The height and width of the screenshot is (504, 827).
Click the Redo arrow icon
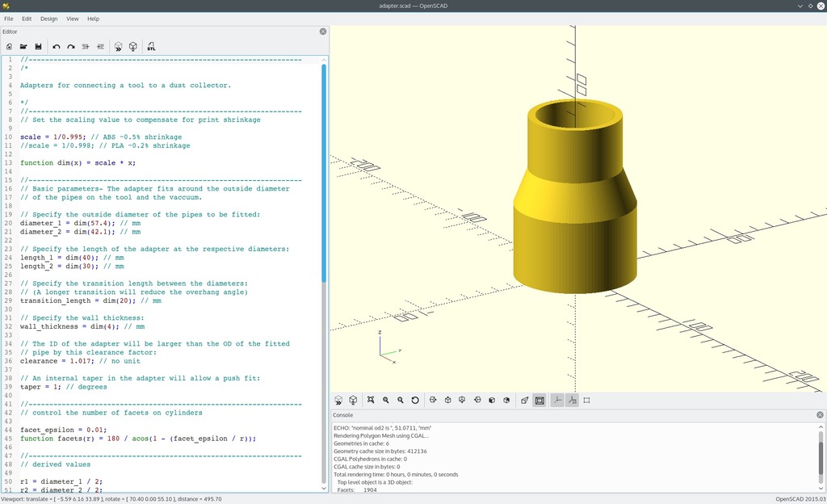71,47
